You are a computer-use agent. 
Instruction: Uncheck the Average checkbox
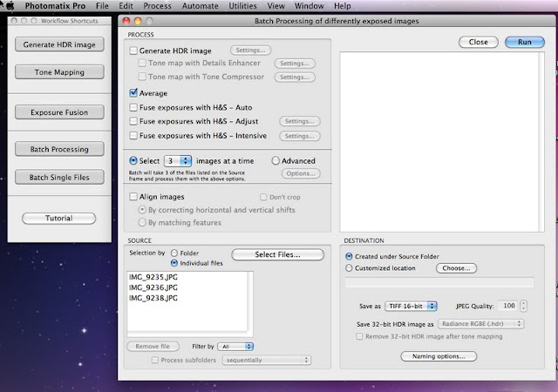pos(133,93)
